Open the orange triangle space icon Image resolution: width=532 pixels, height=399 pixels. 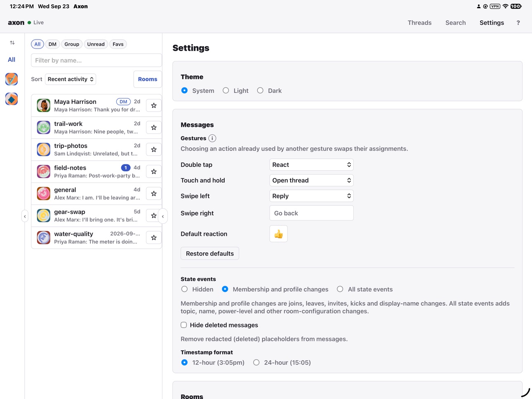click(x=12, y=79)
